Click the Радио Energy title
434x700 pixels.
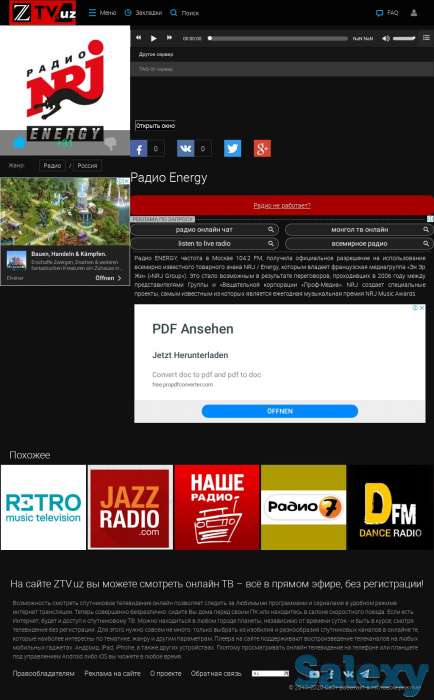[169, 178]
